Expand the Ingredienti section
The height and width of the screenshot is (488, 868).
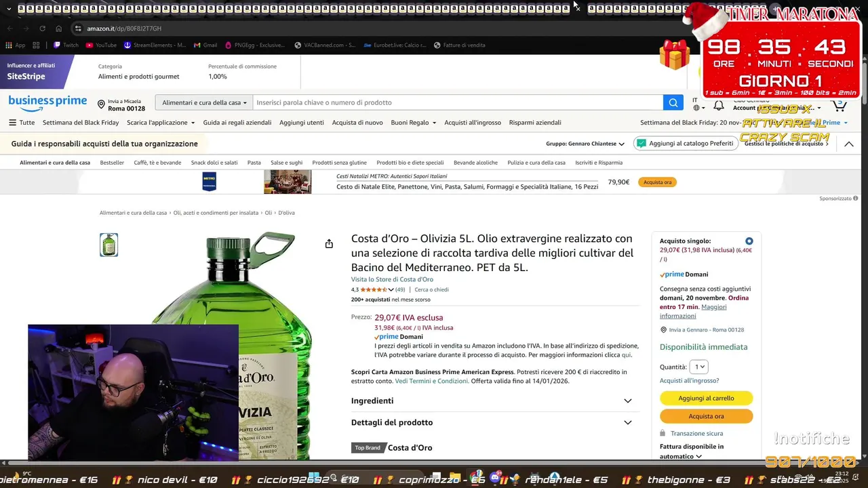click(494, 401)
